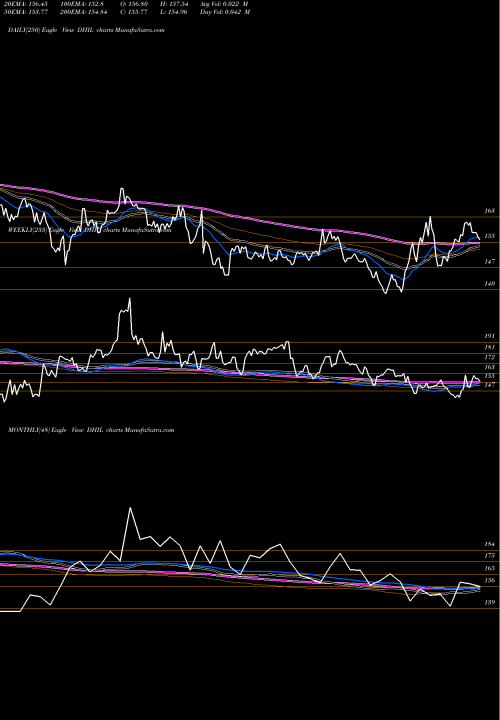The height and width of the screenshot is (720, 500).
Task: Click the 172 price level on weekly chart
Action: (489, 357)
